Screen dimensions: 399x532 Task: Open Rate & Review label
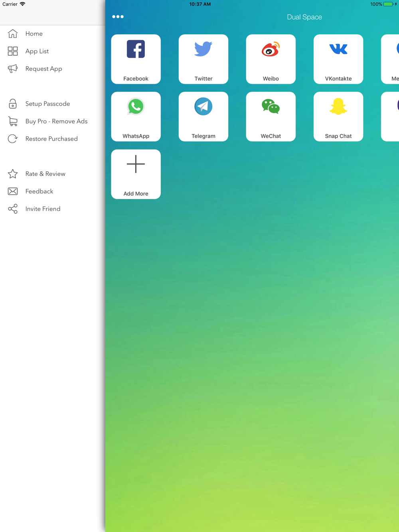point(45,174)
